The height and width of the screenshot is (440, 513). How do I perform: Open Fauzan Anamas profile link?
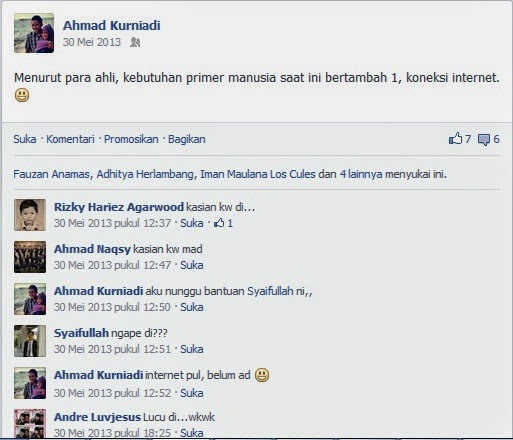click(x=51, y=174)
